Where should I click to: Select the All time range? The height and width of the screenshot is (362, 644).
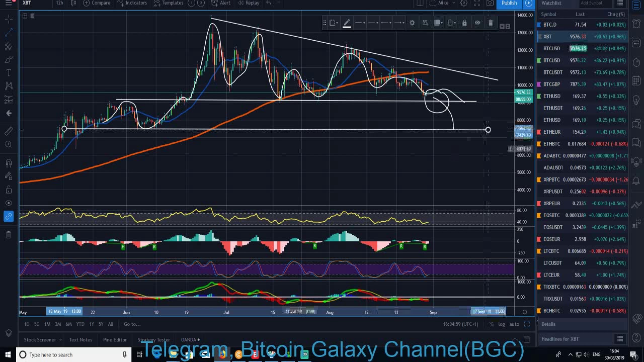coord(110,324)
